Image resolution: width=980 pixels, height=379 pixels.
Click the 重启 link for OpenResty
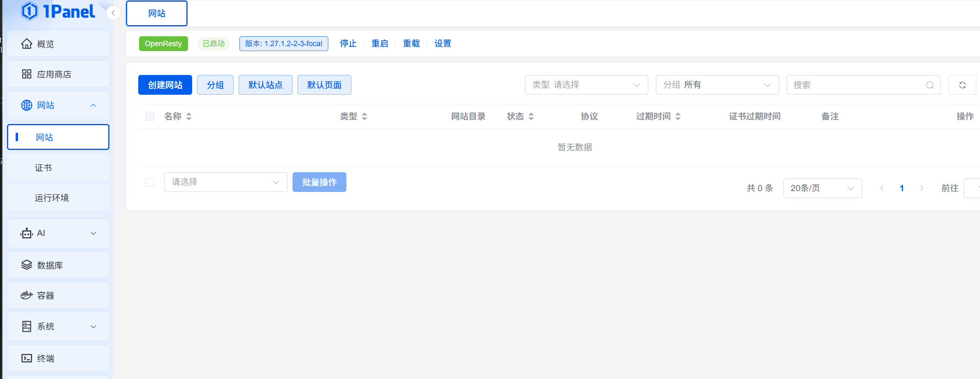[x=379, y=44]
